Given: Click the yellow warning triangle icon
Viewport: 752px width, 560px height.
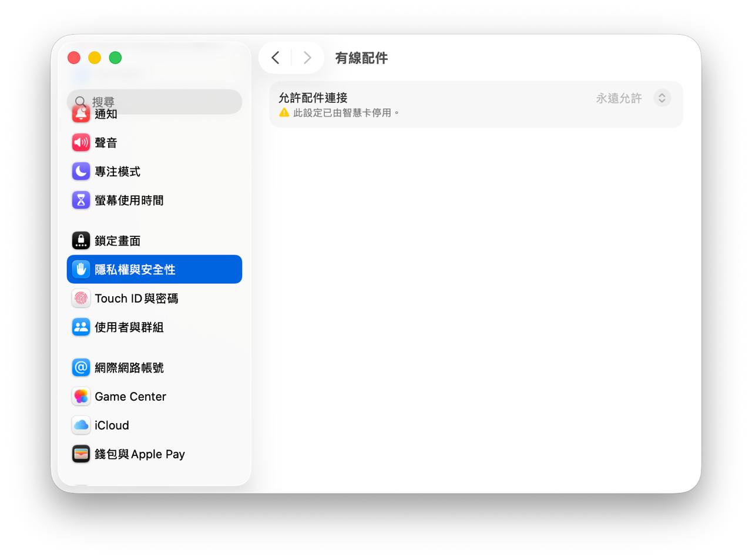Looking at the screenshot, I should pyautogui.click(x=284, y=112).
